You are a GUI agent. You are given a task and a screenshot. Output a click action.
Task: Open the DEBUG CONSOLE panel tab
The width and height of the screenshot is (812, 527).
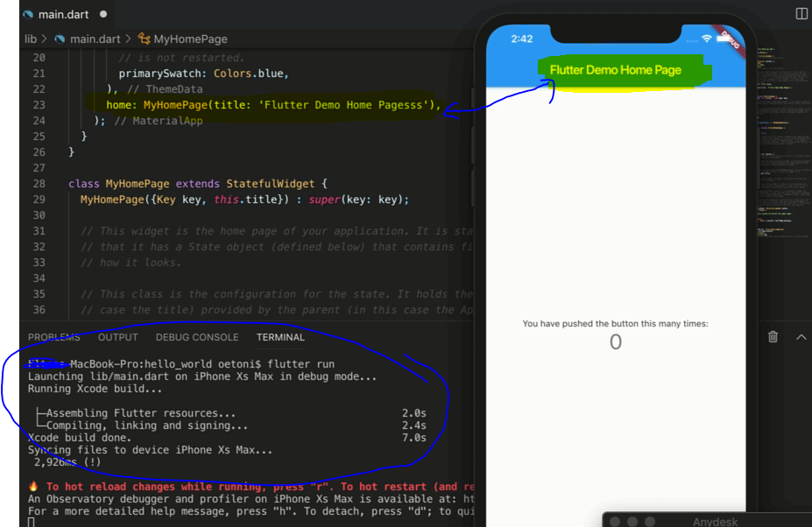coord(197,337)
